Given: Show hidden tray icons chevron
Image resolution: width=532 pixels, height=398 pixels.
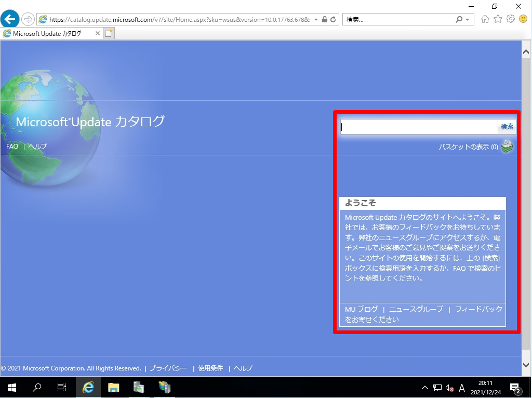Looking at the screenshot, I should (x=425, y=388).
